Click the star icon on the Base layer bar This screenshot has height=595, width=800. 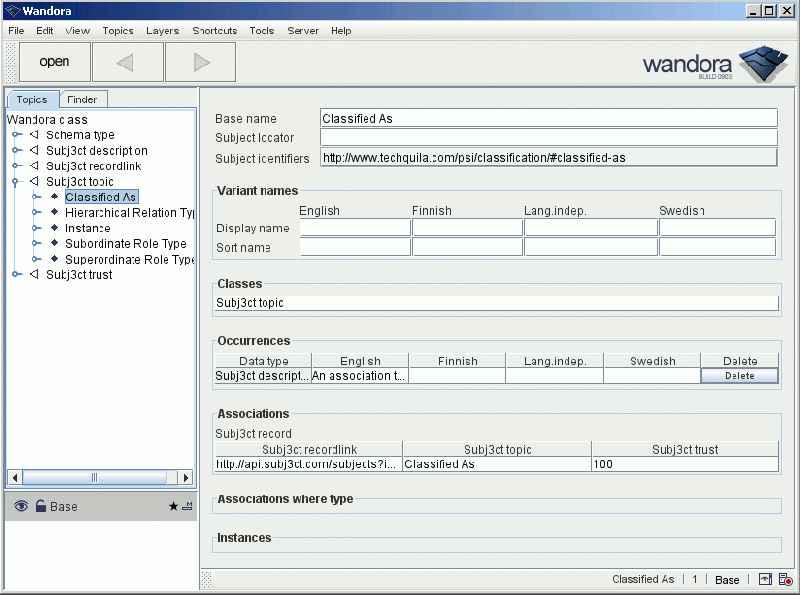coord(173,506)
